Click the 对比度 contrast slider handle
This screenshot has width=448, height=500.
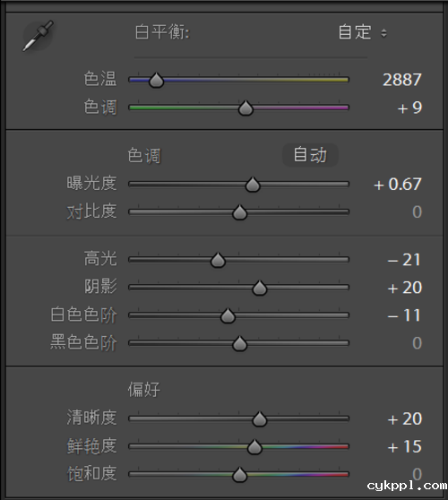239,212
